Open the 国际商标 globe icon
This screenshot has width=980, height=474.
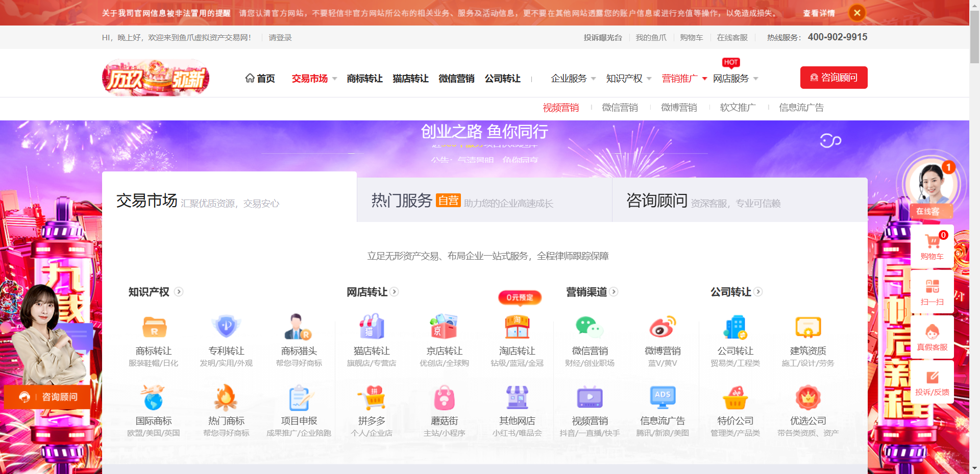tap(154, 397)
